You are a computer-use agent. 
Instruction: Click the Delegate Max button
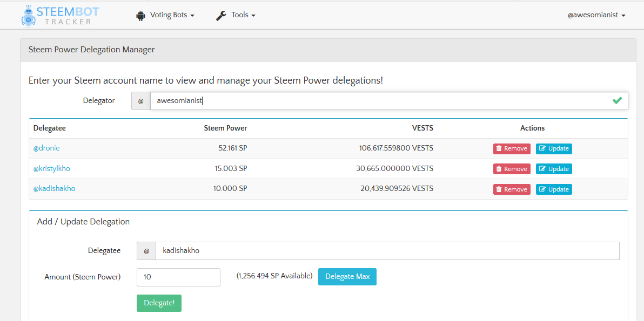click(x=347, y=277)
